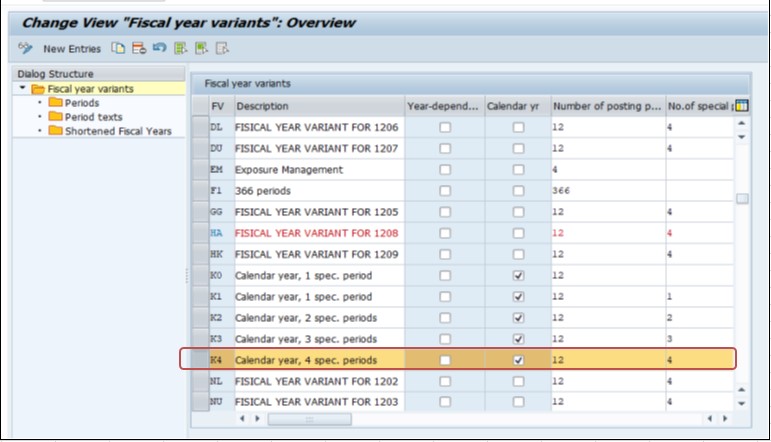Click description Calendar year, 4 spec. periods

pyautogui.click(x=306, y=360)
